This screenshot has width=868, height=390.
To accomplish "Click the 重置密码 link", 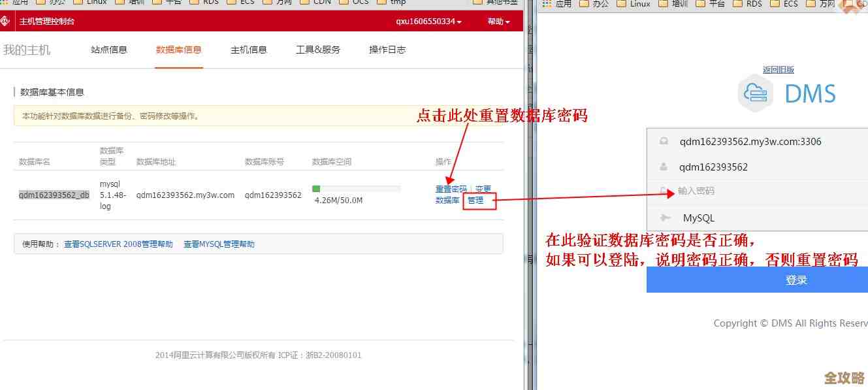I will pos(450,188).
